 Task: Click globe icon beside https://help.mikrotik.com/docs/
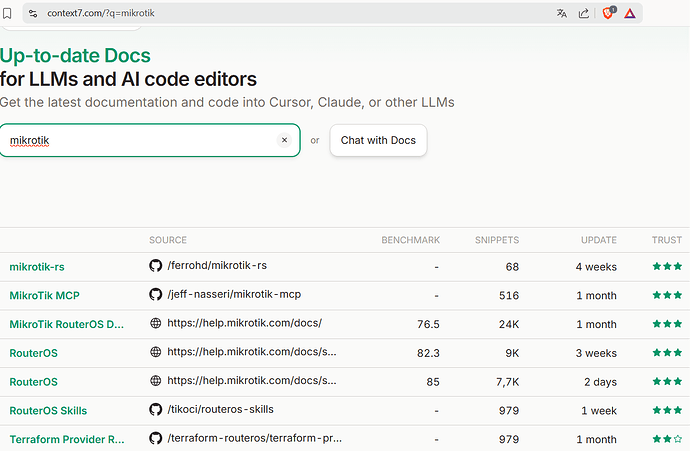point(155,323)
